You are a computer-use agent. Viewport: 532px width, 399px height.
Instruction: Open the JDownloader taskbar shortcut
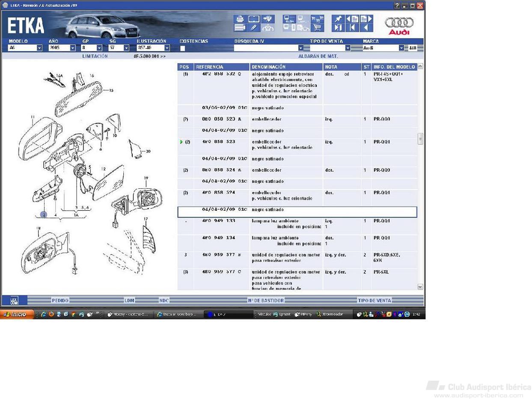[x=330, y=314]
